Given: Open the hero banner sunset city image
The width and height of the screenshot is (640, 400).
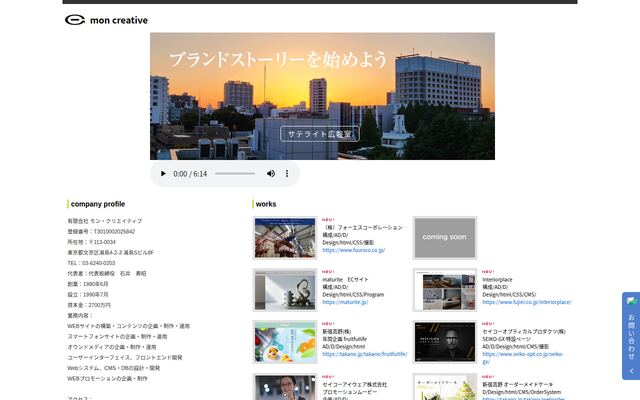Looking at the screenshot, I should point(322,96).
